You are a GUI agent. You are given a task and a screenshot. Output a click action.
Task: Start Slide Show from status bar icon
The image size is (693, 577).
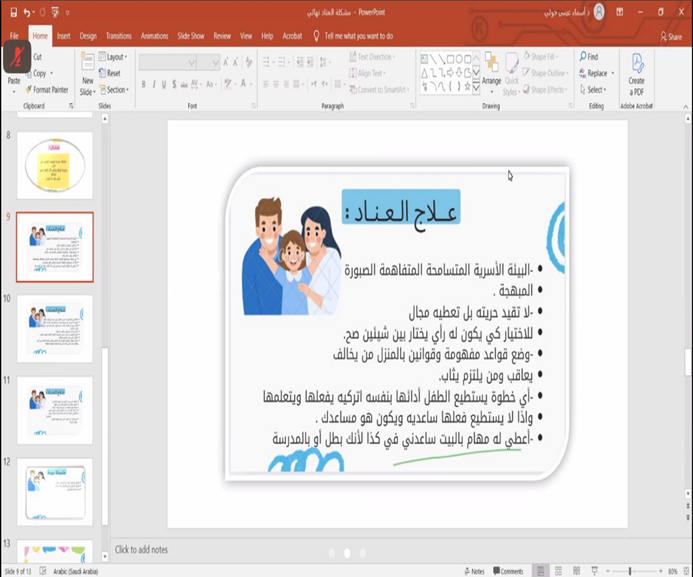[594, 571]
